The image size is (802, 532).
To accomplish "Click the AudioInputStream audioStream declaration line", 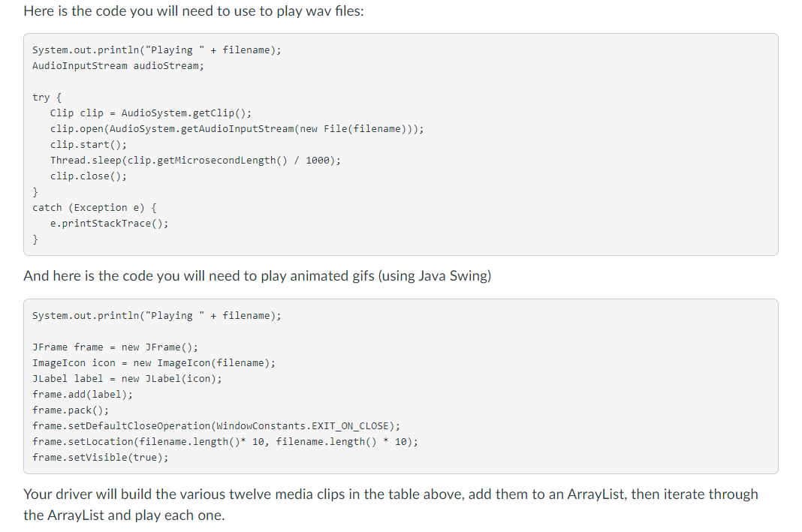I will tap(118, 66).
